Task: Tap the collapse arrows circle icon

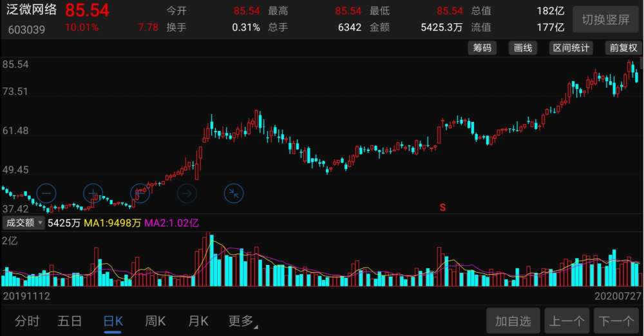Action: 234,193
